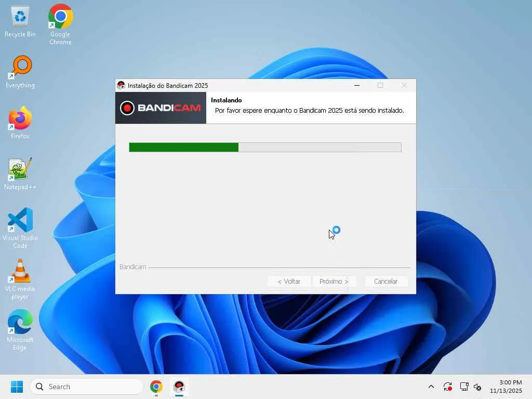
Task: Open the Microsoft Edge desktop shortcut
Action: point(20,330)
